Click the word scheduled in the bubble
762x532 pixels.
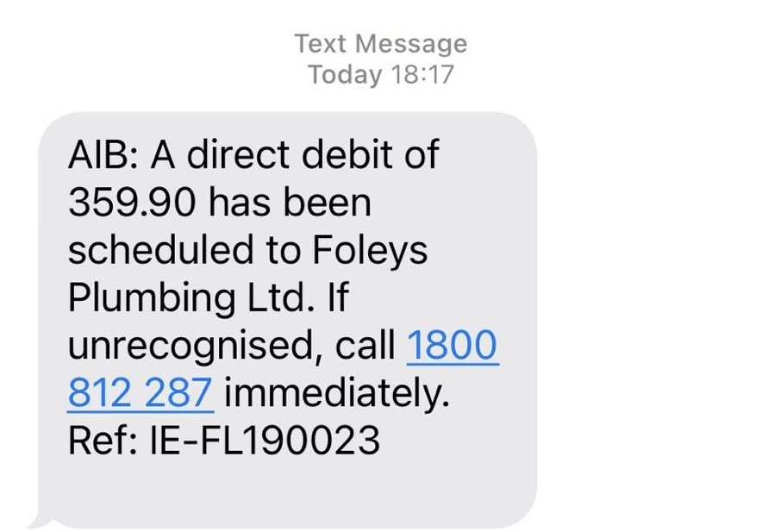tap(161, 250)
